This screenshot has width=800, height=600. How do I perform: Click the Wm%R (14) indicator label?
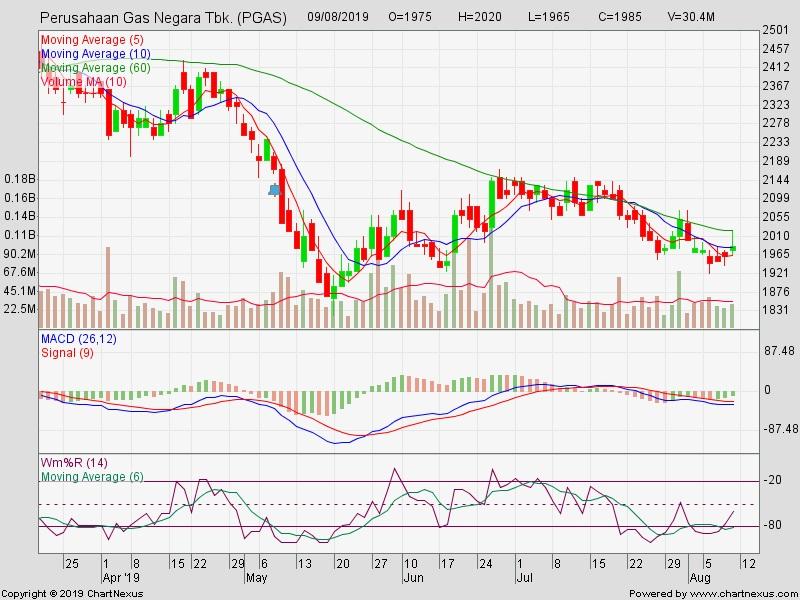[74, 463]
